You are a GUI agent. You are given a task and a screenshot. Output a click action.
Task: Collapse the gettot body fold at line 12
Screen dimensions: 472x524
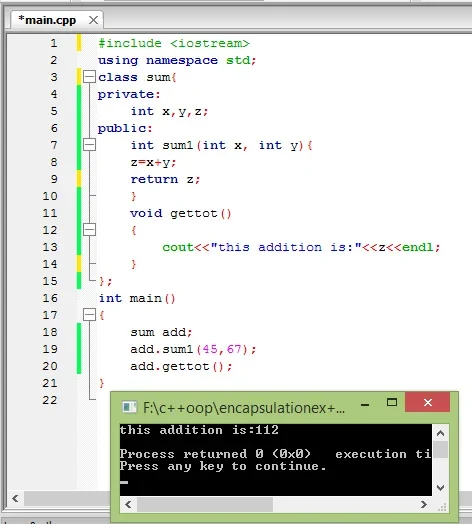[x=89, y=230]
